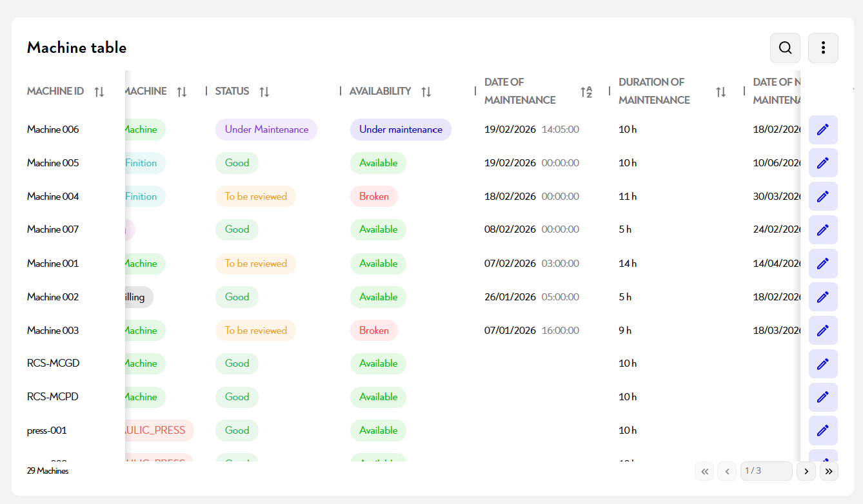Edit Machine 001 with pencil icon
863x504 pixels.
point(823,264)
